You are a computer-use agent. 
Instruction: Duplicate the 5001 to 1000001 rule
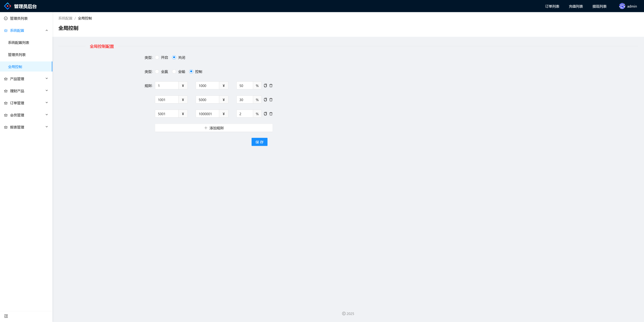click(x=265, y=114)
